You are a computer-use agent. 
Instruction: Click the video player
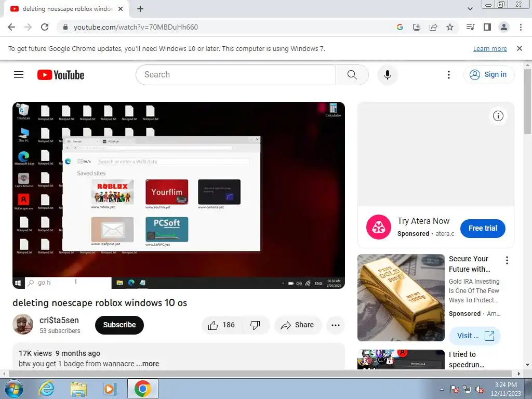coord(179,195)
